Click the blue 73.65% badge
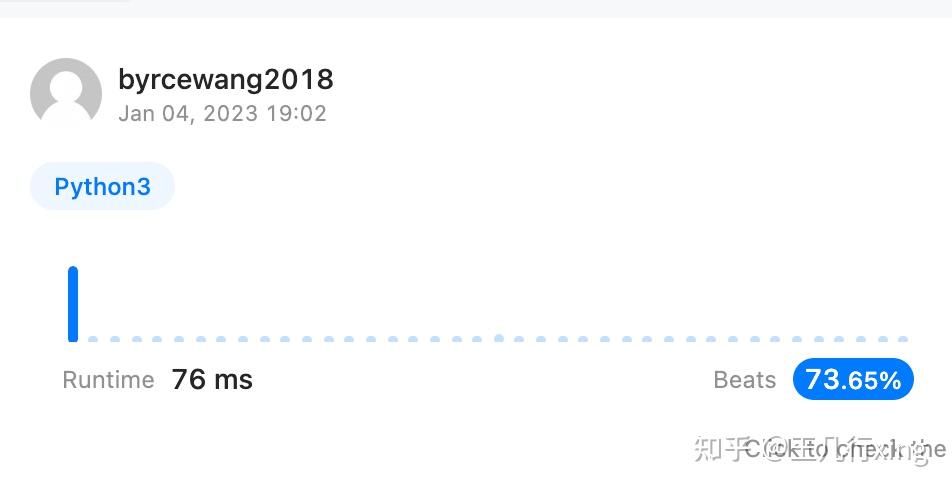 853,380
